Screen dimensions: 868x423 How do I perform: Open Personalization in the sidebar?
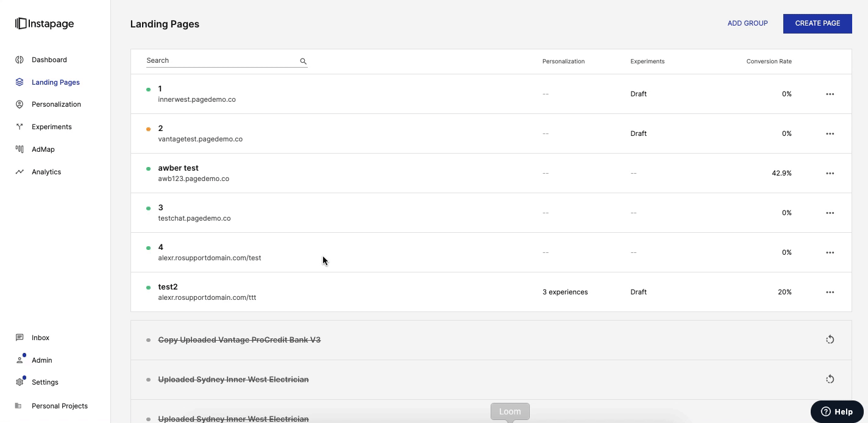click(x=56, y=104)
